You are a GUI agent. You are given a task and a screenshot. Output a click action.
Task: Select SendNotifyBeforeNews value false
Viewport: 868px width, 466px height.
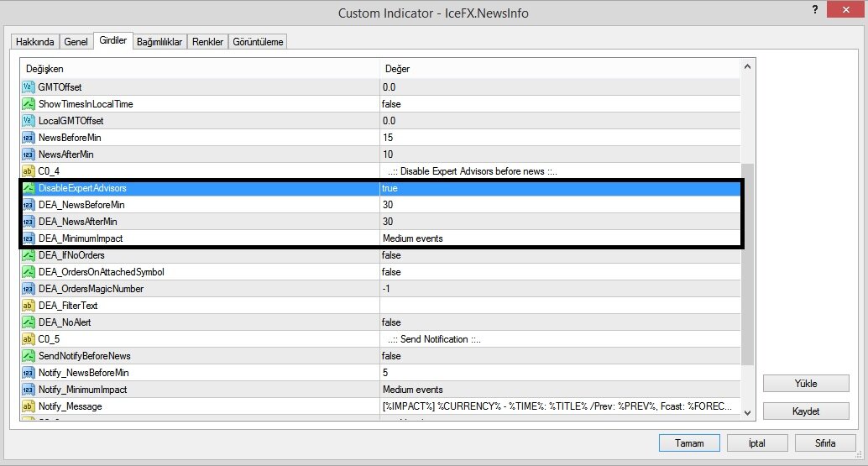point(391,356)
